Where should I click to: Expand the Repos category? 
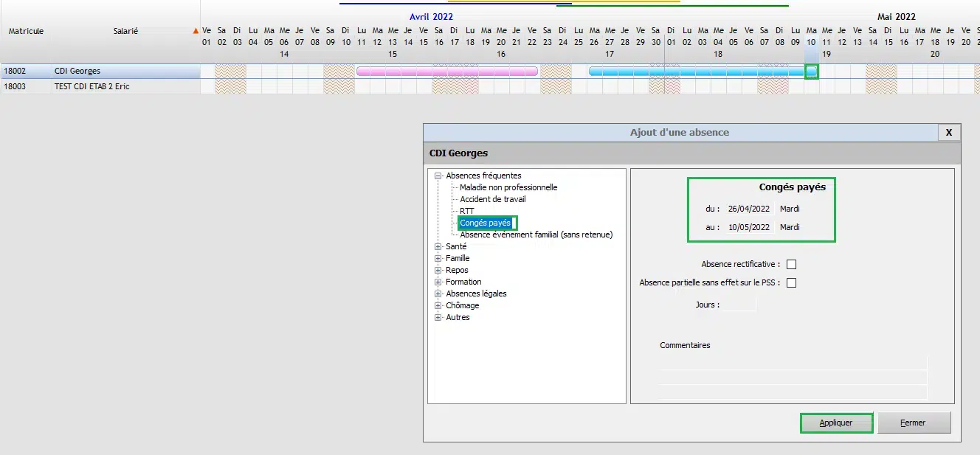(438, 270)
